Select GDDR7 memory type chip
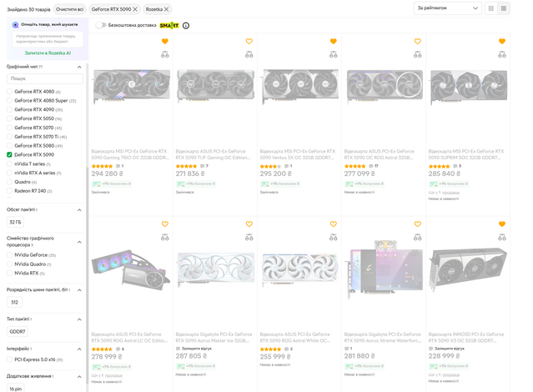 pyautogui.click(x=18, y=331)
